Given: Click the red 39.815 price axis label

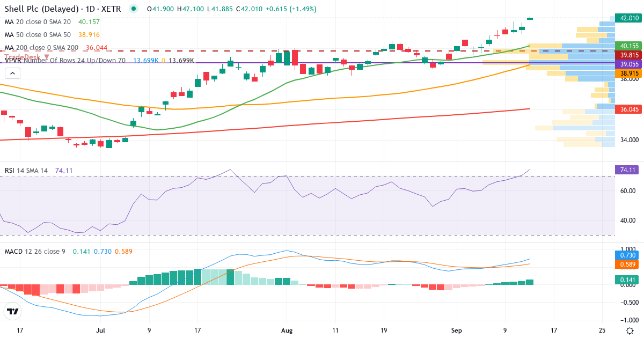Looking at the screenshot, I should 629,55.
